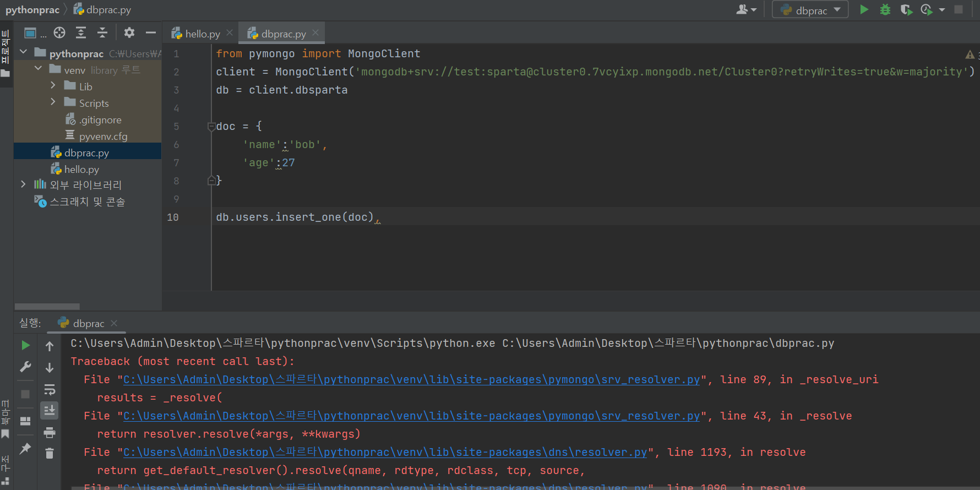Jump down the stack trace with down arrow
Screen dimensions: 980x490
pyautogui.click(x=50, y=367)
